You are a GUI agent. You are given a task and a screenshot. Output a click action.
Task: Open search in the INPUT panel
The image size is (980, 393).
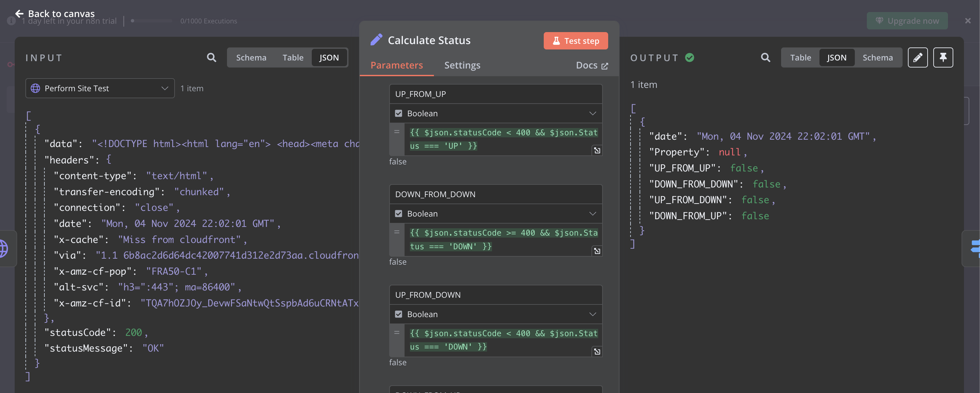212,57
